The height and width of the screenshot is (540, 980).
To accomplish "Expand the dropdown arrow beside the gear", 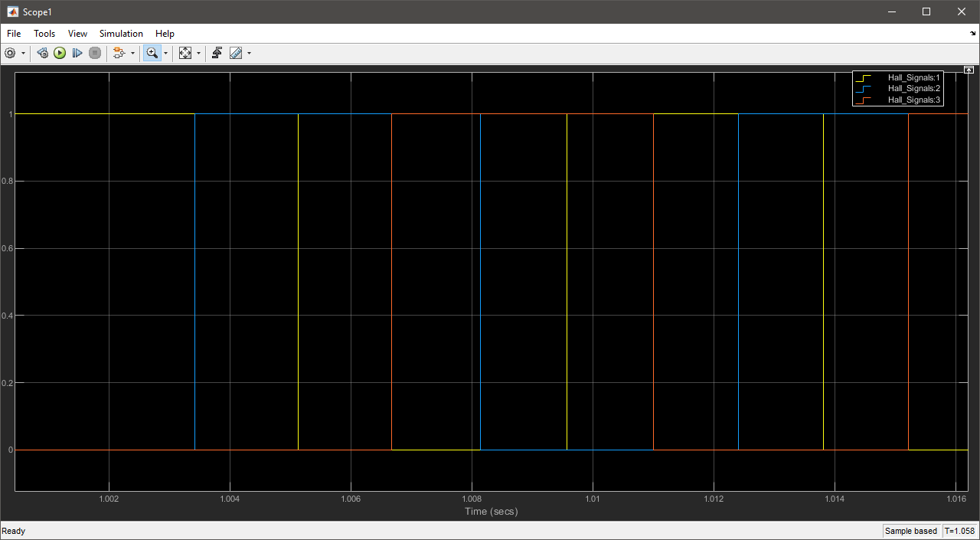I will (x=23, y=53).
